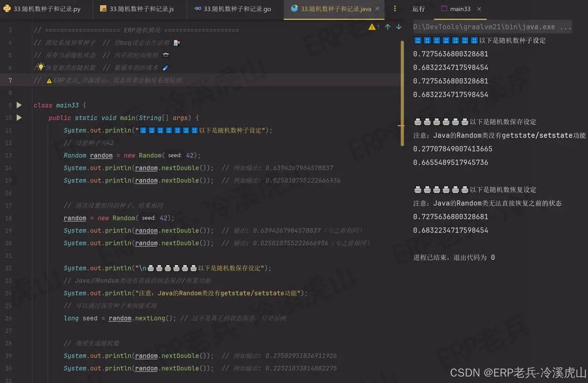
Task: Click the light bulb quick-fix icon
Action: 41,67
